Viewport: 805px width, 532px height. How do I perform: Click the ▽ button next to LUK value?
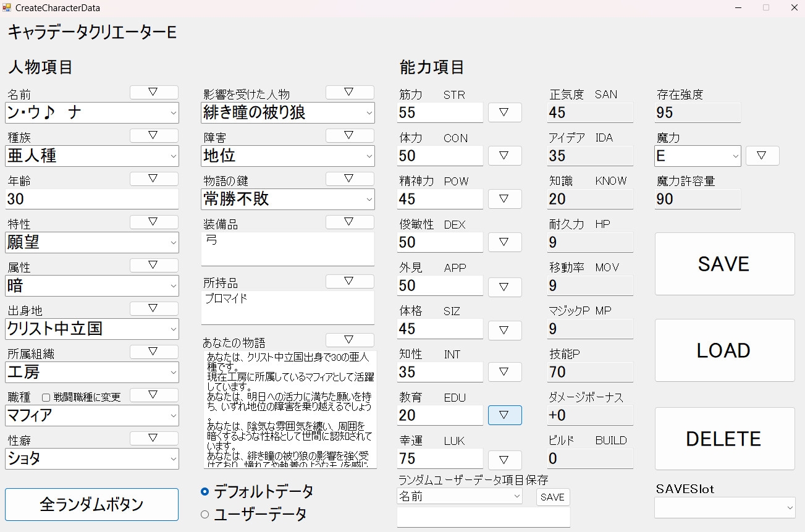504,460
